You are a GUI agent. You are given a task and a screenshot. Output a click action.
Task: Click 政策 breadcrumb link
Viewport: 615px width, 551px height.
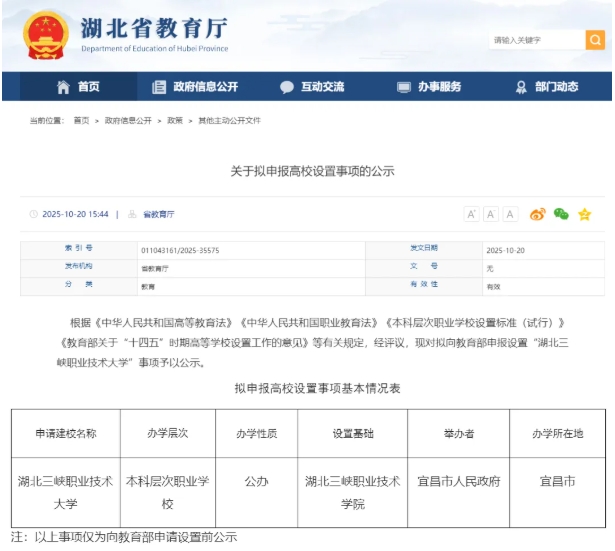pos(175,120)
